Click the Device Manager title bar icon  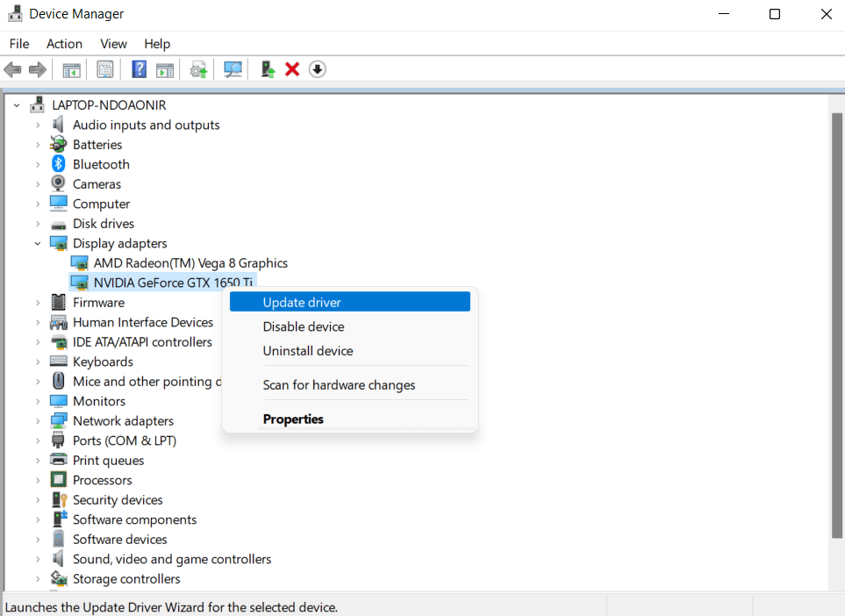coord(15,13)
